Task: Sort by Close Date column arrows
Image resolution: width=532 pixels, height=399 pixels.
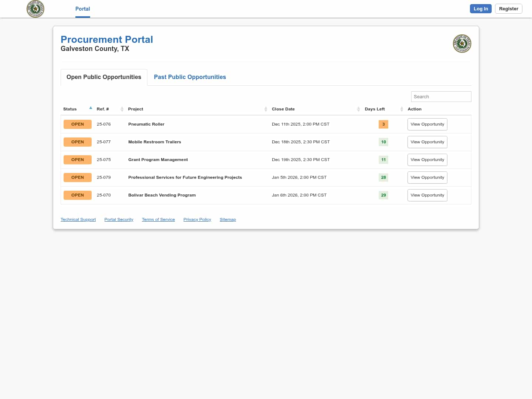Action: [358, 109]
